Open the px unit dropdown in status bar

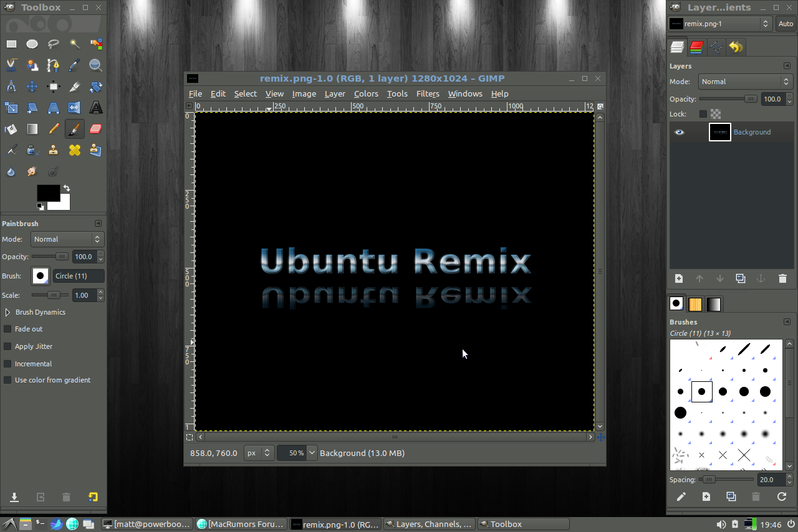click(x=259, y=453)
